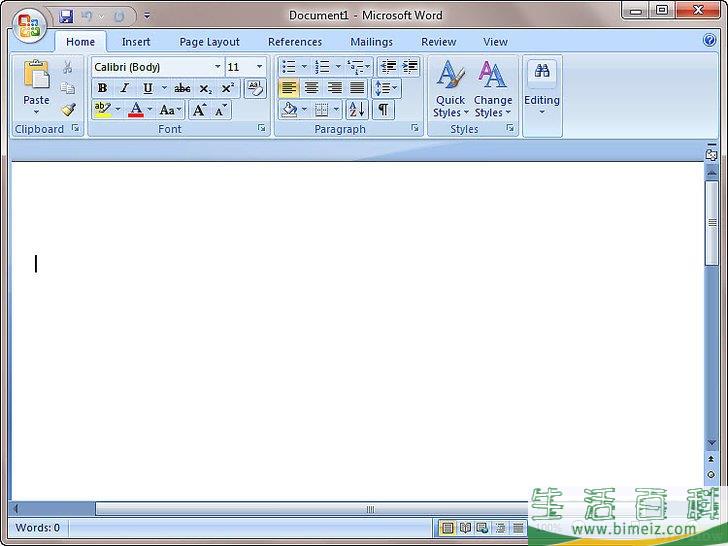Customize the Quick Access Toolbar
Screen dimensions: 728x546
(x=147, y=16)
